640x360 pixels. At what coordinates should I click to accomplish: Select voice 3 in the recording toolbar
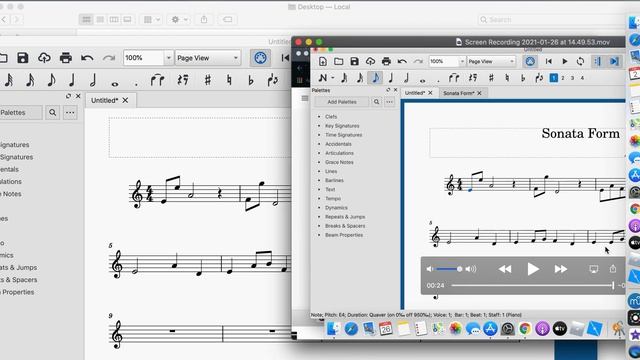(x=572, y=78)
